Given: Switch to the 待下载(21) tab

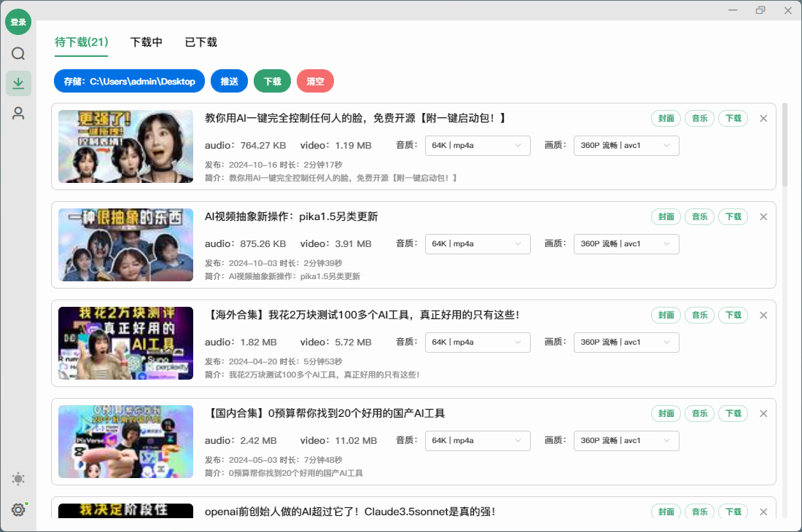Looking at the screenshot, I should coord(82,42).
